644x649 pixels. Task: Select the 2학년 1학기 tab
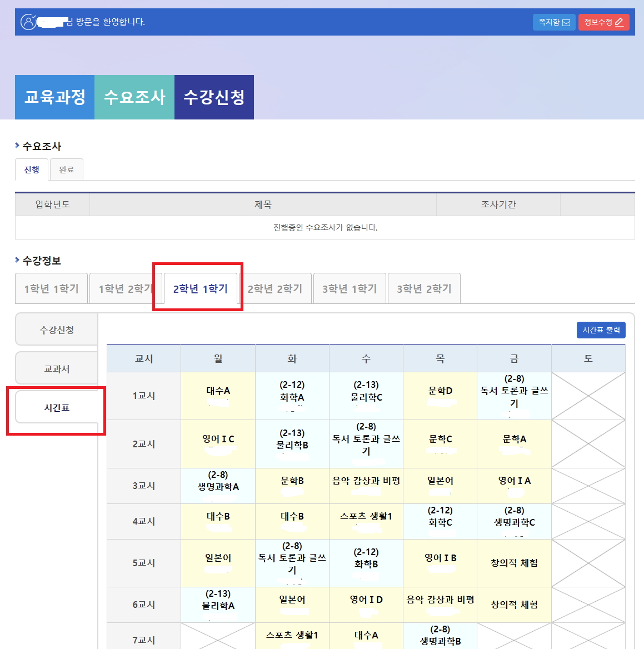(x=201, y=288)
